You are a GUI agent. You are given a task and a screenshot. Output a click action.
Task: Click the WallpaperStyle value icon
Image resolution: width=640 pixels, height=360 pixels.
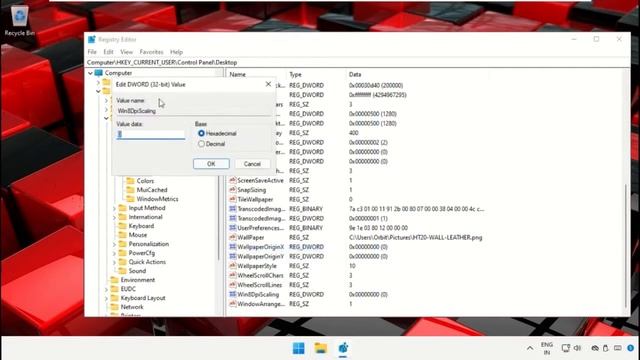coord(233,266)
